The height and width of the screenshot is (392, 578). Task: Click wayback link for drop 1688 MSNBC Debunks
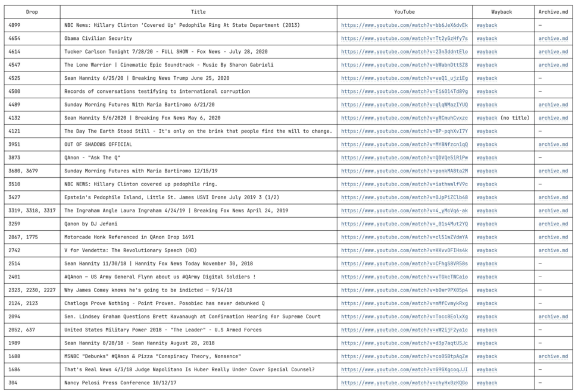click(x=486, y=356)
